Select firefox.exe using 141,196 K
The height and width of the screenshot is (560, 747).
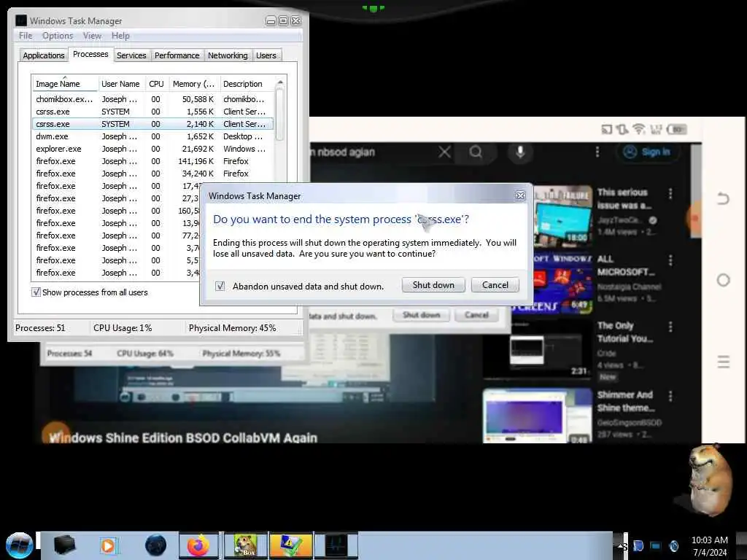(x=152, y=161)
